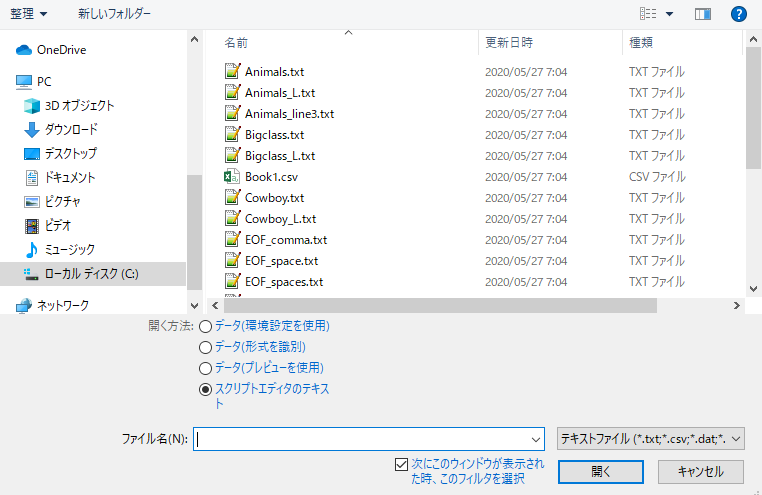The width and height of the screenshot is (762, 495).
Task: Expand the file name history dropdown
Action: (536, 440)
